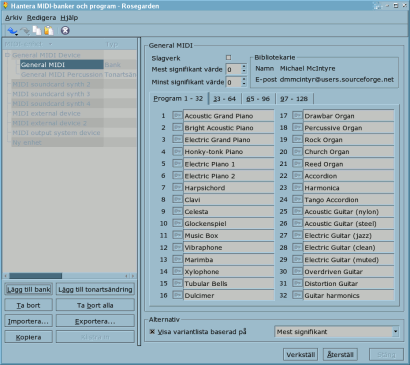Click the Importera... button
The height and width of the screenshot is (365, 410).
pos(29,321)
